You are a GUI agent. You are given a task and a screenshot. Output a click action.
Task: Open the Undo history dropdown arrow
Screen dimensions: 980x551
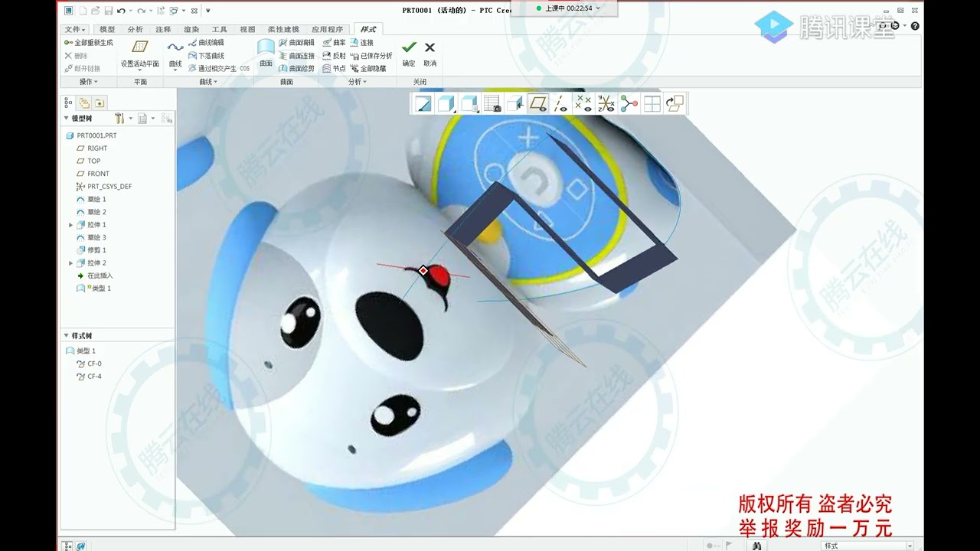tap(130, 11)
